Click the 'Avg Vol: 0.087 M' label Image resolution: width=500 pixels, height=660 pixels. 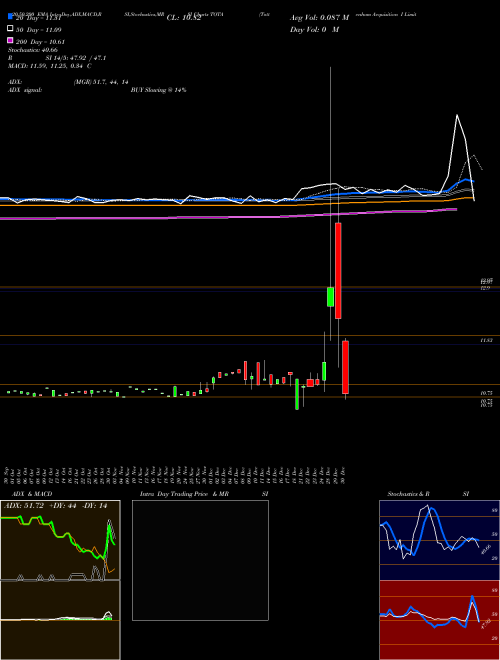click(x=319, y=18)
